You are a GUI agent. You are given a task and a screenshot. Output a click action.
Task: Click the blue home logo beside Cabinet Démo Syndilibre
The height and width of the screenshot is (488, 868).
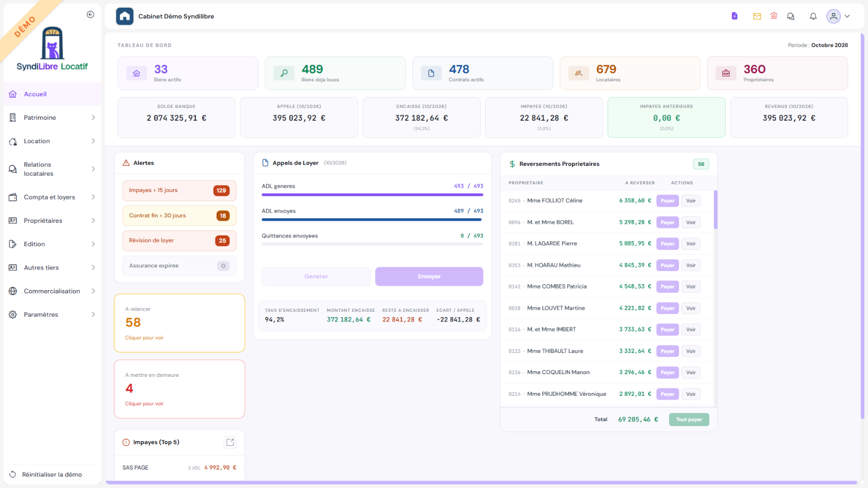[125, 16]
